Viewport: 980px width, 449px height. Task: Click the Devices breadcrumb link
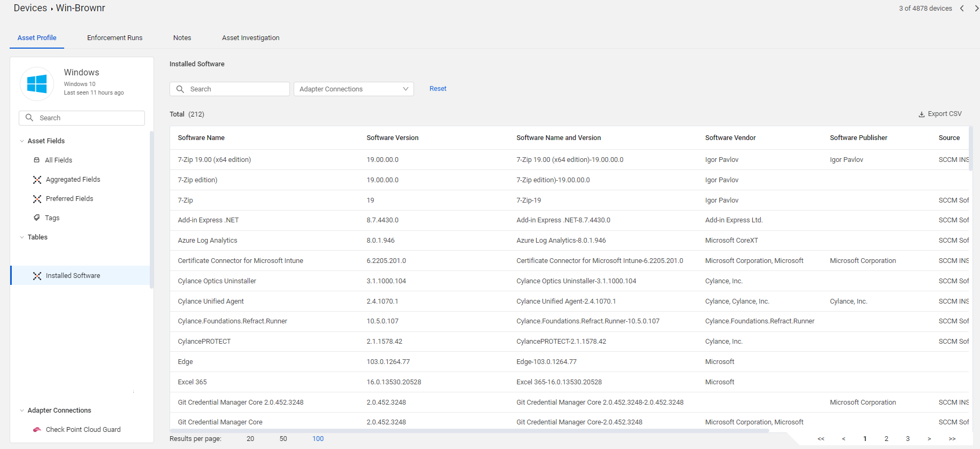point(30,8)
